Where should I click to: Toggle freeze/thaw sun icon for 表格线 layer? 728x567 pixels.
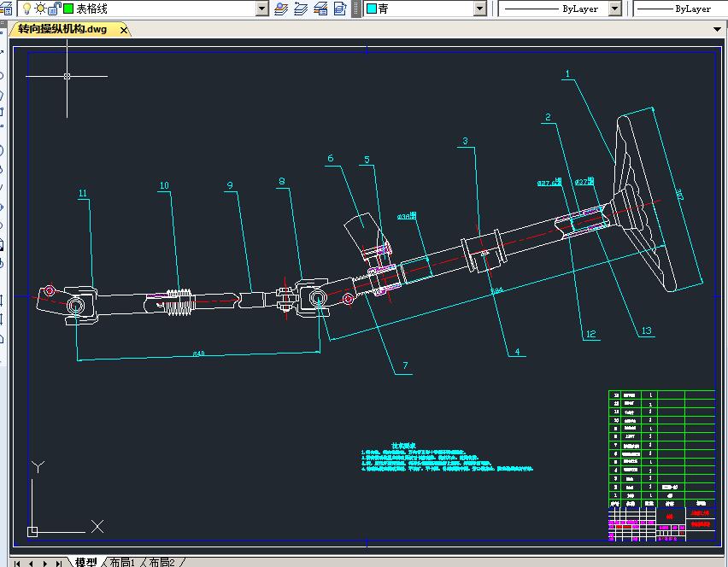[x=41, y=9]
